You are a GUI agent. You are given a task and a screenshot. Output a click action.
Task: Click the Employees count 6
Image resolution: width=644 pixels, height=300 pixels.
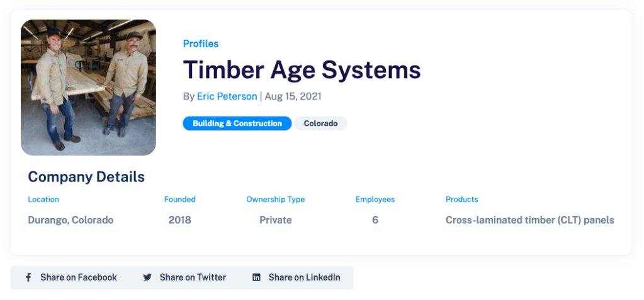(375, 220)
